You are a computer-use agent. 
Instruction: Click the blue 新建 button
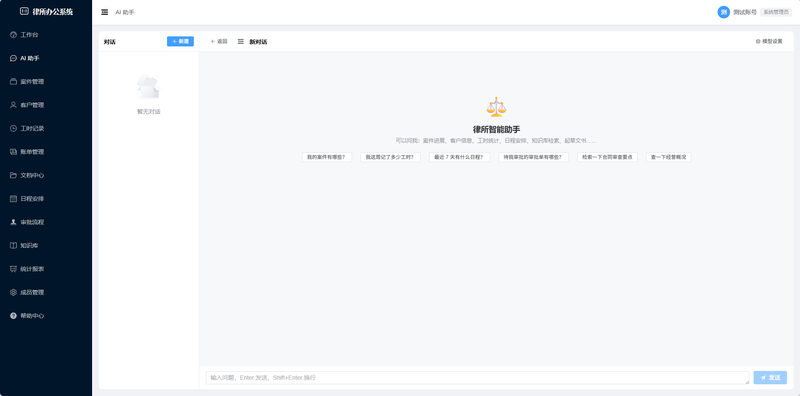[180, 41]
